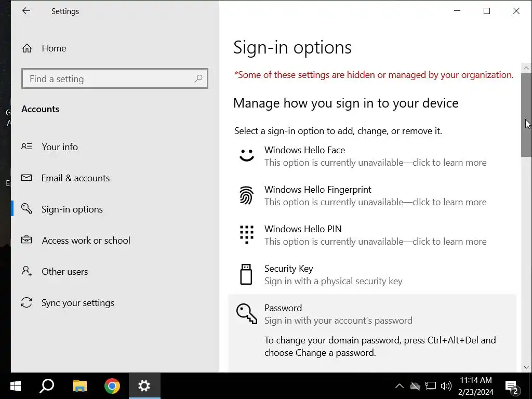Focus the Find a setting search box
This screenshot has width=532, height=399.
pos(115,79)
